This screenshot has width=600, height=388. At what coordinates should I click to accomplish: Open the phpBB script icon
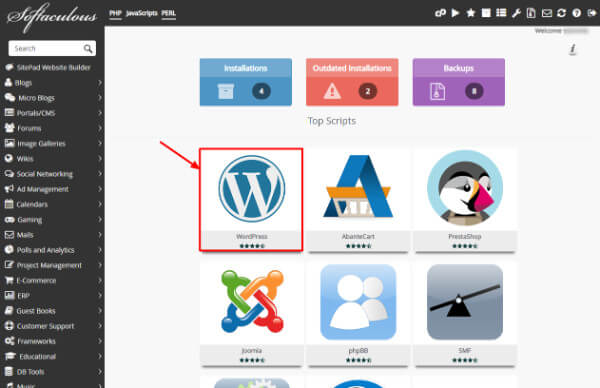click(358, 302)
